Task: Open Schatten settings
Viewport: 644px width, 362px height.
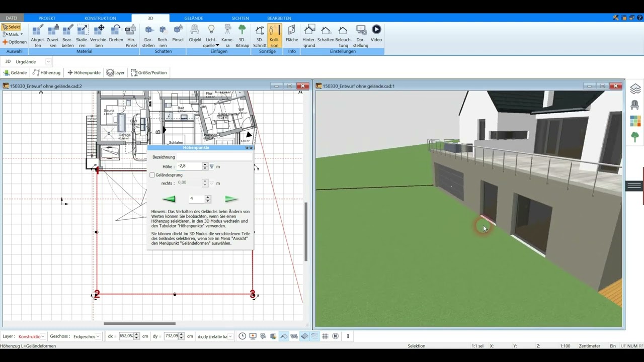Action: coord(326,33)
